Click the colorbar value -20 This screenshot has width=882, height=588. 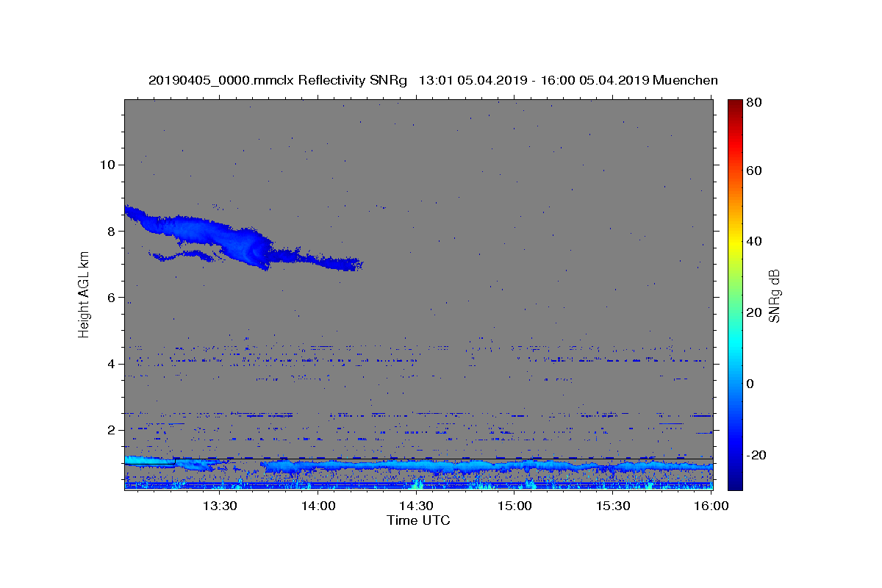point(756,455)
